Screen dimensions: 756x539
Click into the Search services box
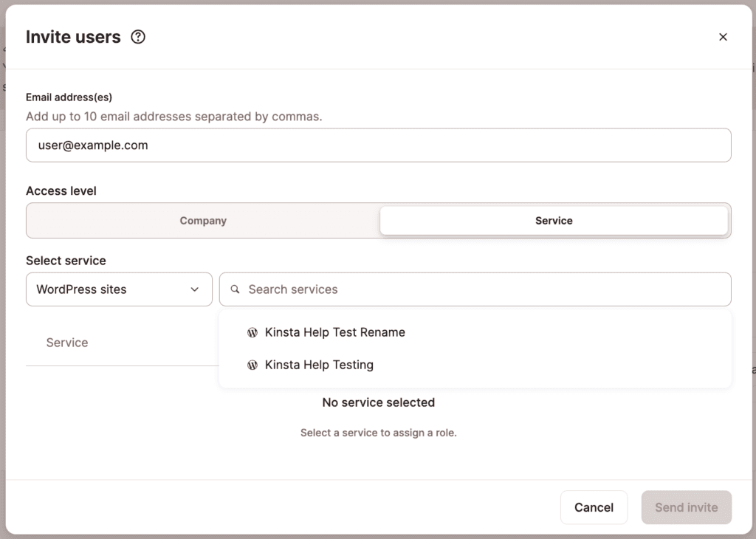coord(480,289)
